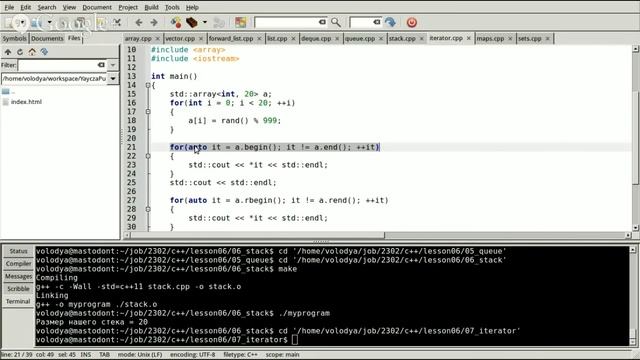The width and height of the screenshot is (640, 360).
Task: Close the stack.cpp tab
Action: tap(422, 39)
